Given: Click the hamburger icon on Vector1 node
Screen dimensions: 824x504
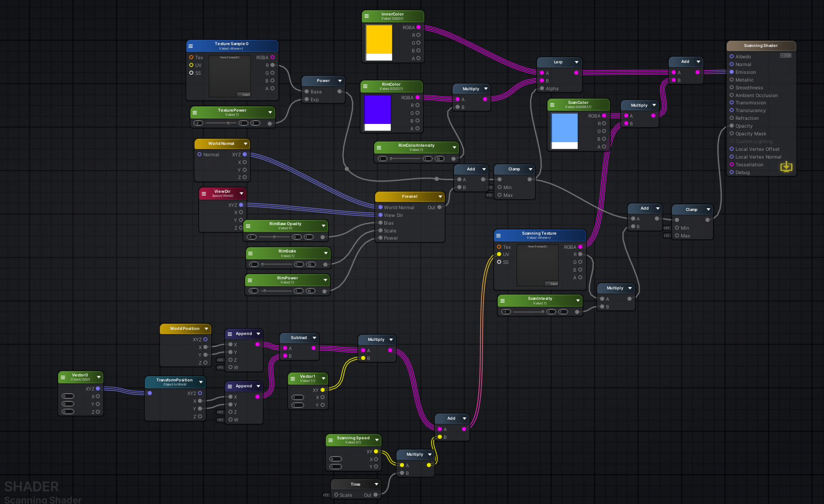Looking at the screenshot, I should (292, 378).
